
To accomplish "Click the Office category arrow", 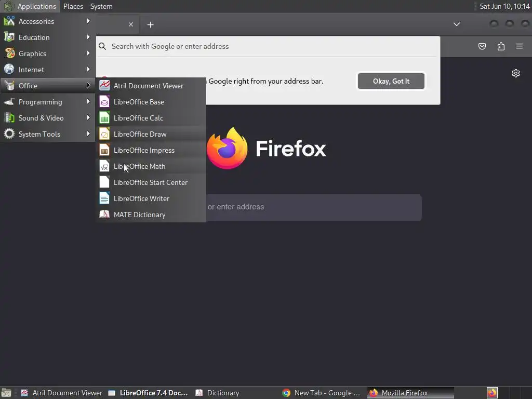I will (88, 86).
